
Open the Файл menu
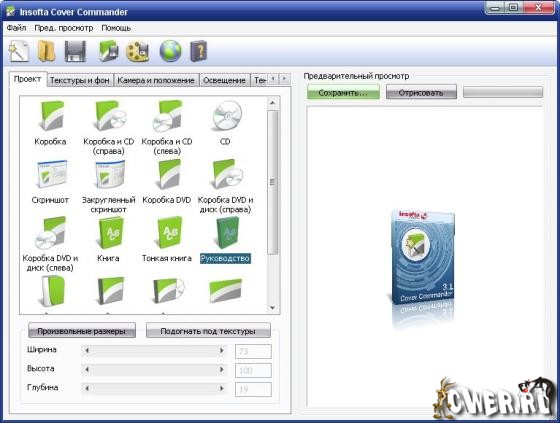pyautogui.click(x=16, y=28)
